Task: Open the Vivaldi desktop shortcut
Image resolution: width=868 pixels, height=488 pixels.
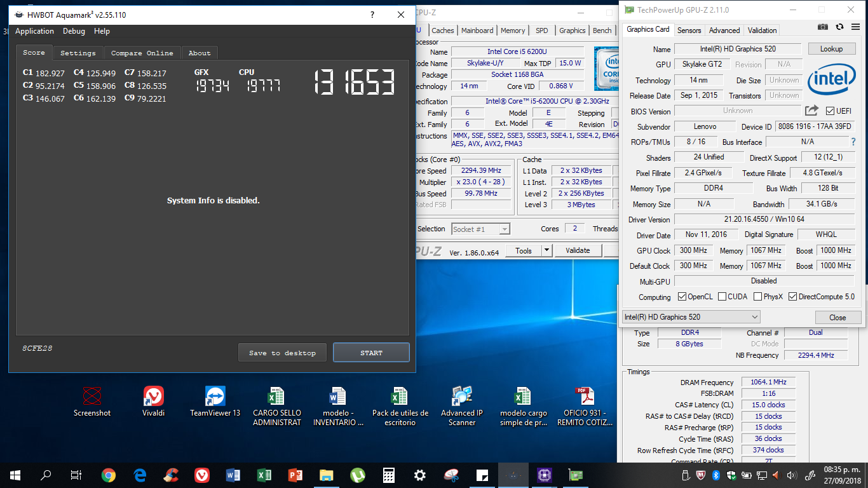Action: [x=153, y=402]
